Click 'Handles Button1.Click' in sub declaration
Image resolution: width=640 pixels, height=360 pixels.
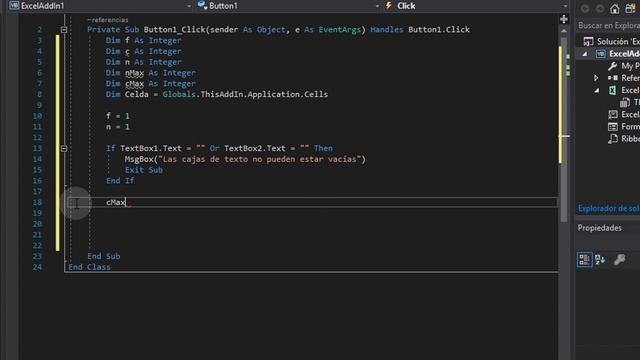[420, 30]
